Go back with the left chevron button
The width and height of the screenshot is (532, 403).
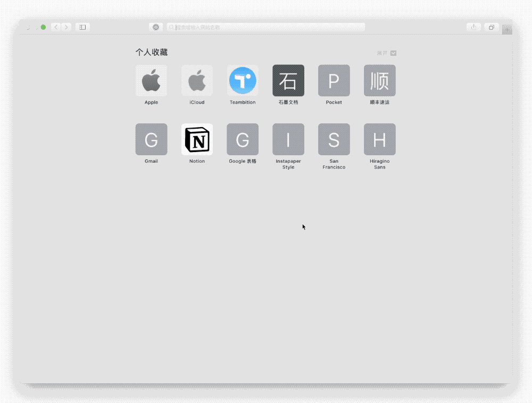point(56,27)
